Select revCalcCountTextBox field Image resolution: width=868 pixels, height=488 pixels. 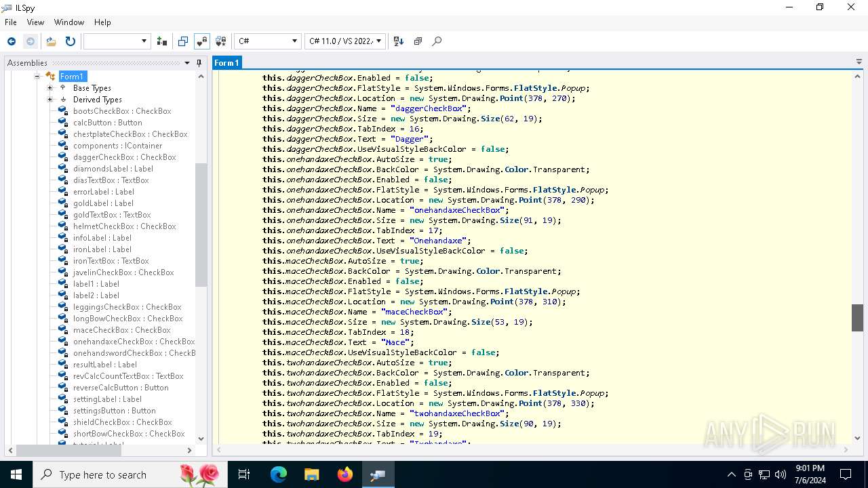128,376
